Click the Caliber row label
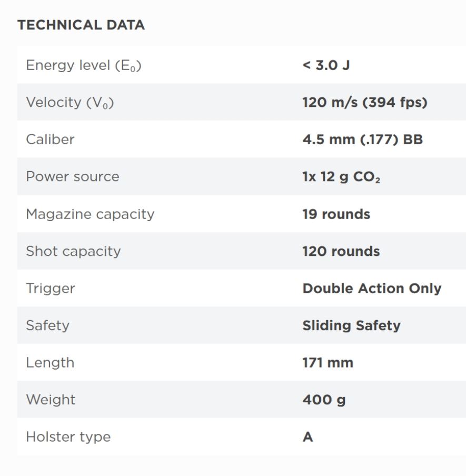Screen dimensions: 466x476 (x=50, y=140)
